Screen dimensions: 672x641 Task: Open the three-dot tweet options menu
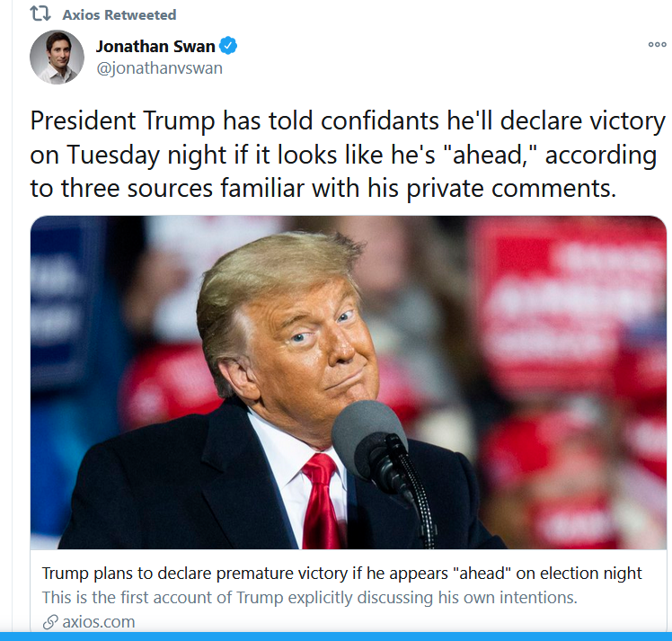click(657, 44)
